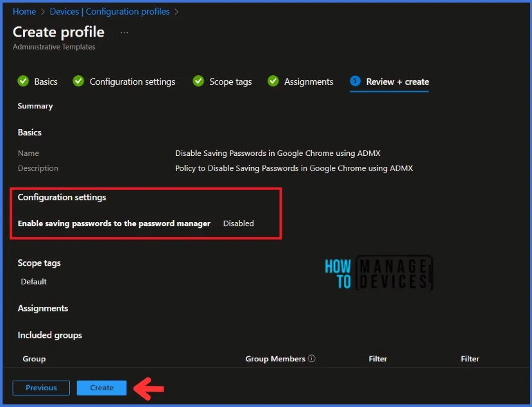Screen dimensions: 532x407
Task: Click green checkmark beside Configuration settings step
Action: click(x=78, y=81)
